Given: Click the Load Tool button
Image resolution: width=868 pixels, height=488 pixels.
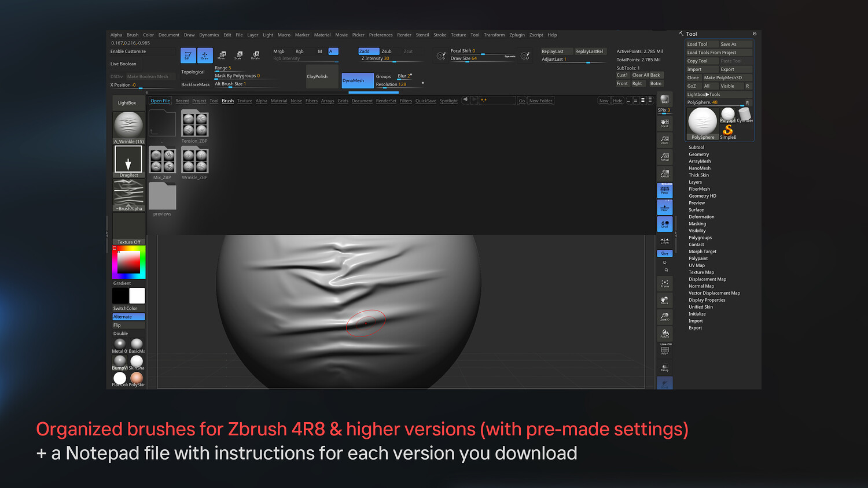Looking at the screenshot, I should pos(702,44).
